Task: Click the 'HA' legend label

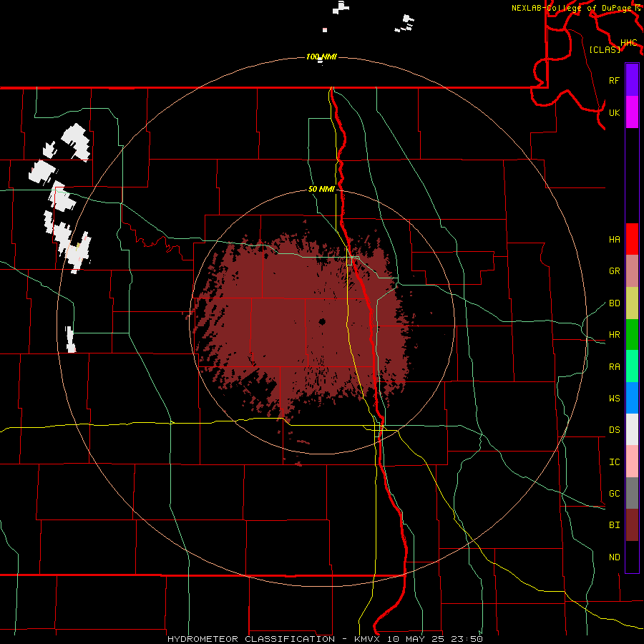Action: click(615, 240)
